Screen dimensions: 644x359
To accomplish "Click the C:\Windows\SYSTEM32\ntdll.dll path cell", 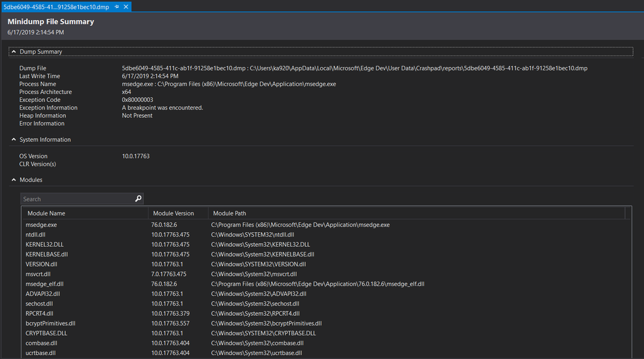I will (x=252, y=235).
